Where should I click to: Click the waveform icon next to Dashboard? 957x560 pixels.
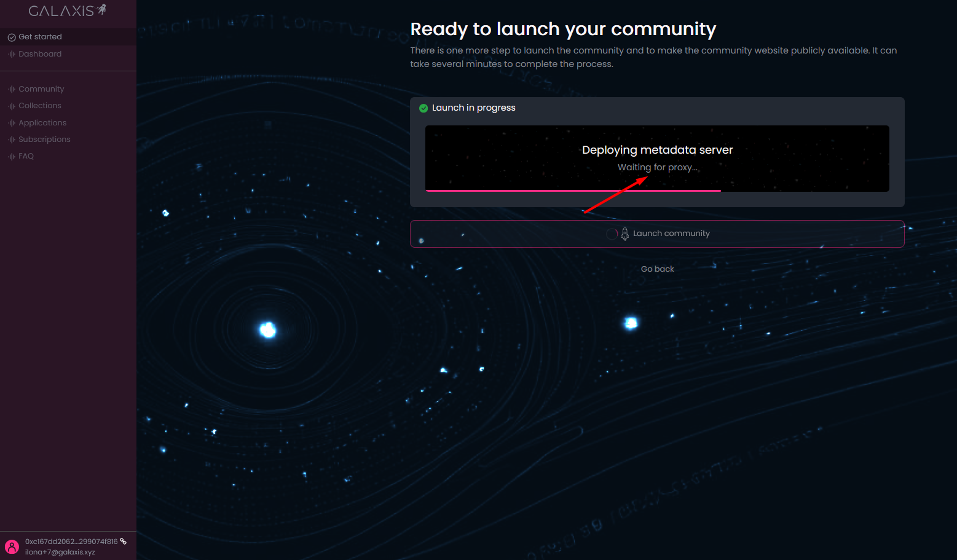click(x=11, y=54)
